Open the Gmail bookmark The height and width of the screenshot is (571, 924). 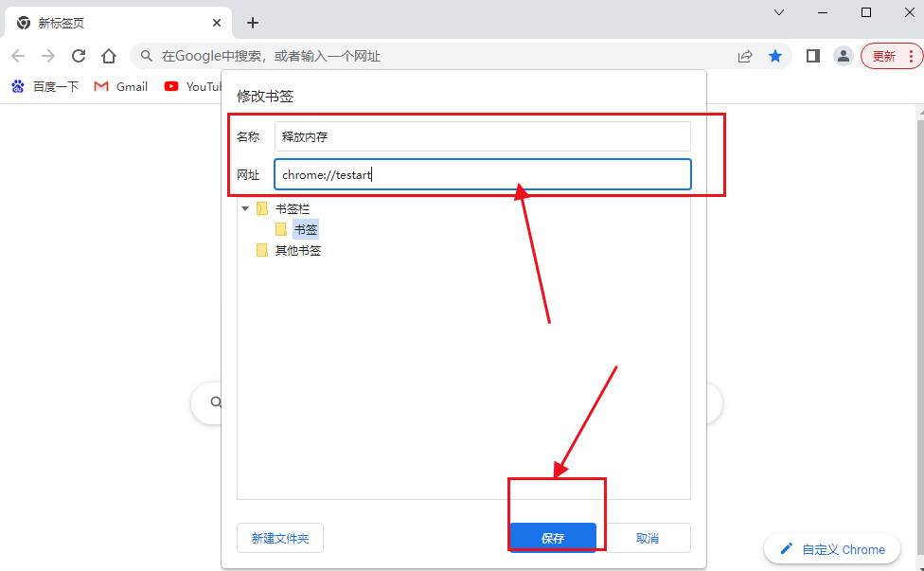pos(121,86)
